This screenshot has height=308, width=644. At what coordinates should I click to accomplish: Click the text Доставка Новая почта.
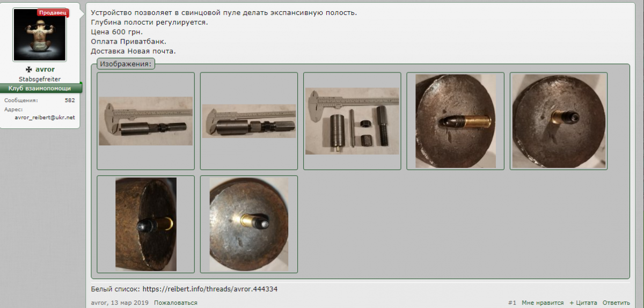pyautogui.click(x=134, y=51)
